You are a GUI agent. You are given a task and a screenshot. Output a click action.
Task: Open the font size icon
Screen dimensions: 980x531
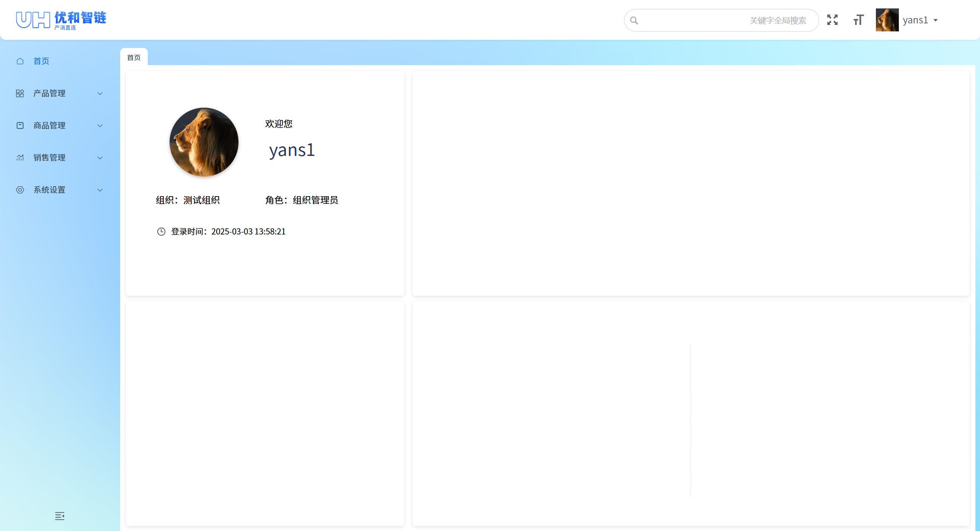click(x=859, y=20)
